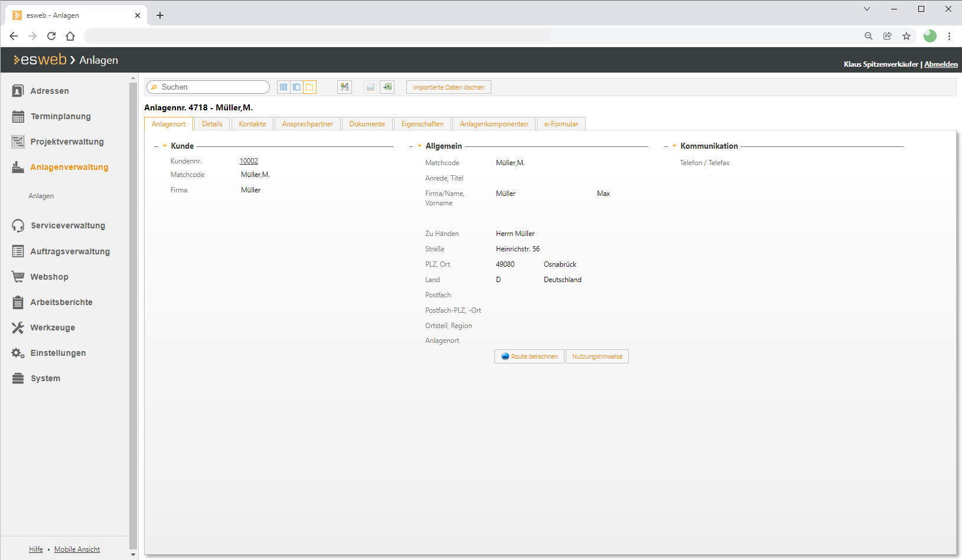Open Arbeitsberichte clipboard icon
The height and width of the screenshot is (560, 962).
[x=18, y=302]
